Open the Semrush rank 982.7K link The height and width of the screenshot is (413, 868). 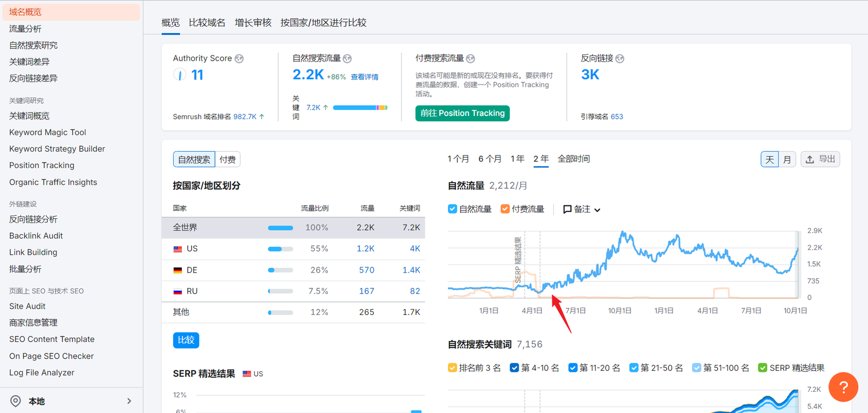point(245,117)
